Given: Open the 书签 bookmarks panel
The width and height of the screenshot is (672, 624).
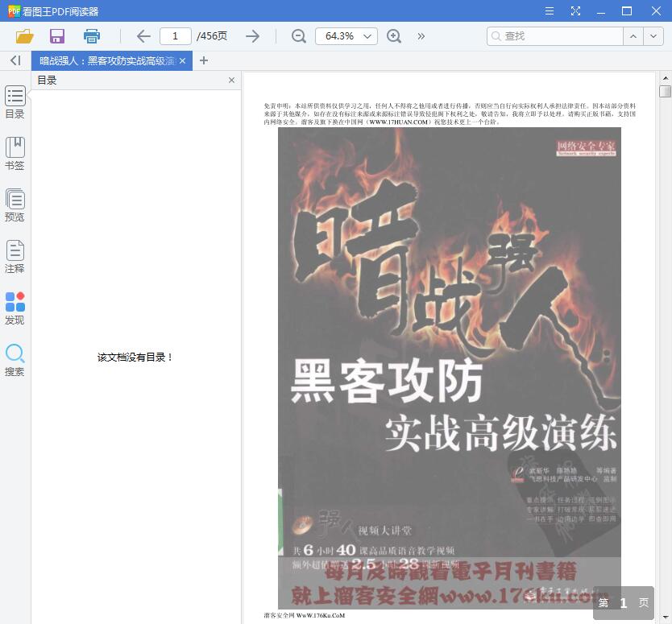Looking at the screenshot, I should pyautogui.click(x=15, y=154).
